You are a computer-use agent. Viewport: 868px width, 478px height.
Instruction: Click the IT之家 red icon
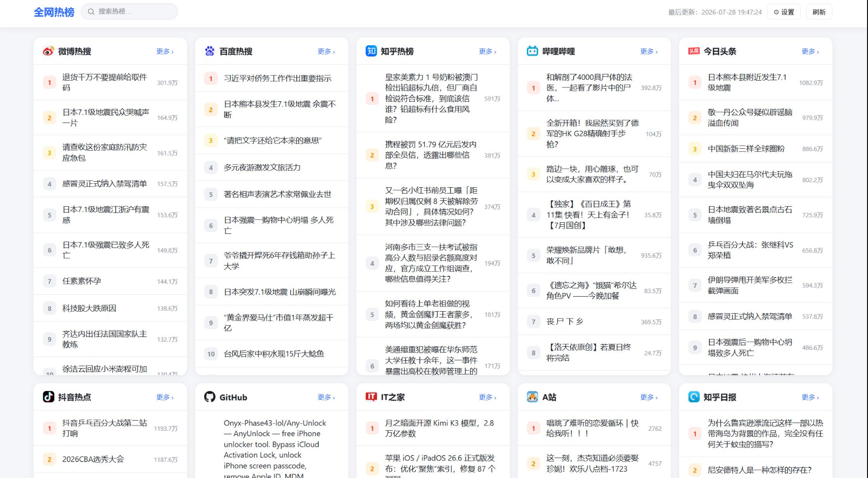371,397
